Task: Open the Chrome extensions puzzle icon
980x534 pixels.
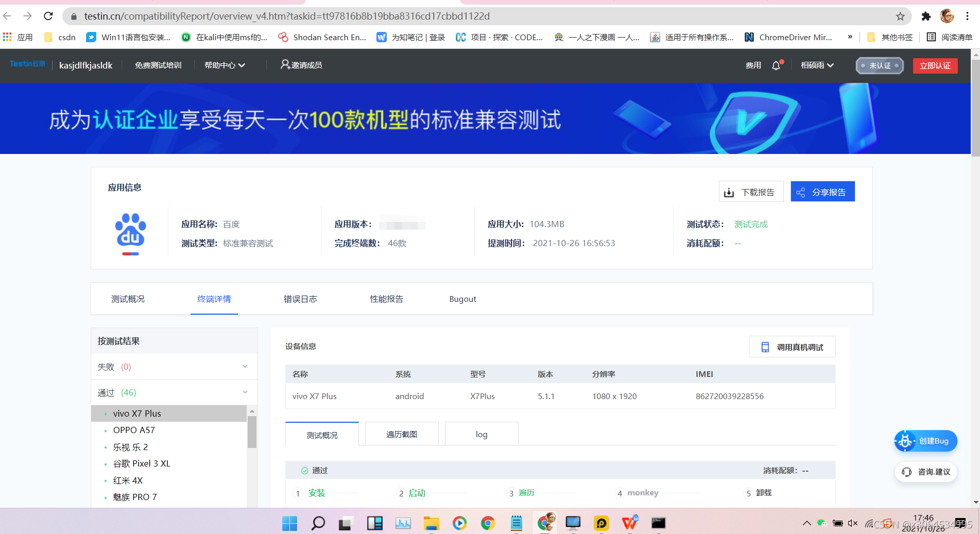Action: (x=926, y=16)
